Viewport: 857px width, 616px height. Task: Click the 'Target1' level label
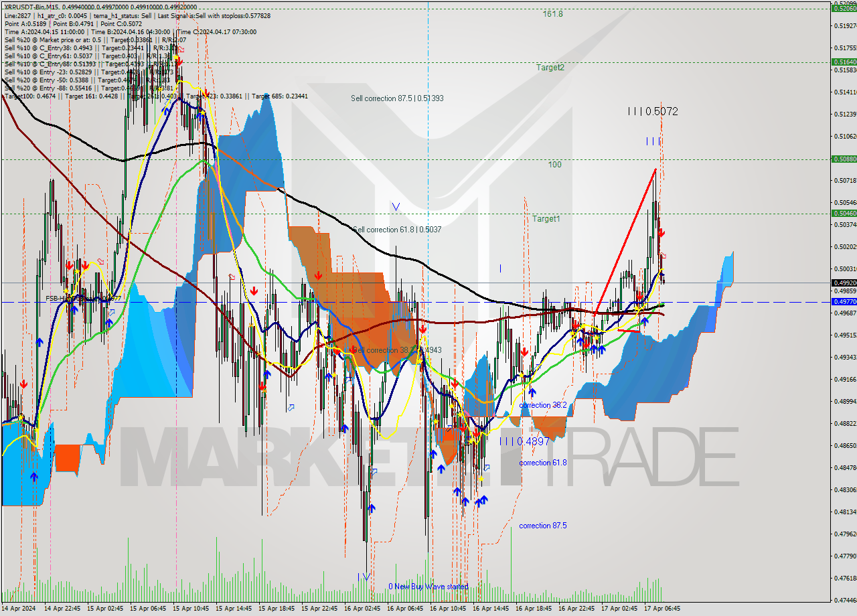point(546,219)
